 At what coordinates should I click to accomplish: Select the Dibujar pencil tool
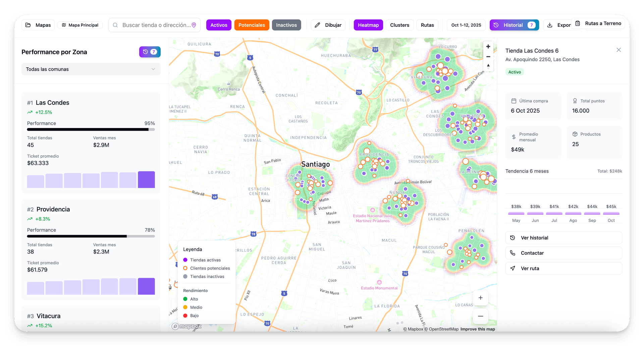pos(318,25)
